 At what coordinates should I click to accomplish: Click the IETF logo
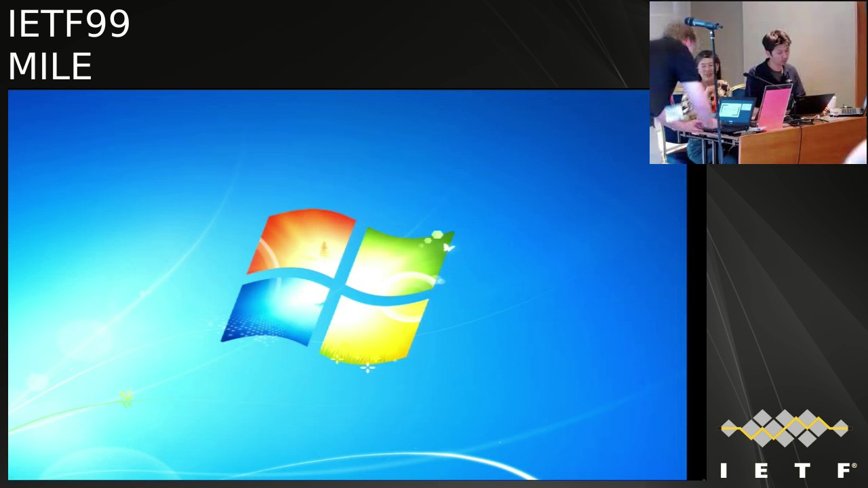pos(787,444)
